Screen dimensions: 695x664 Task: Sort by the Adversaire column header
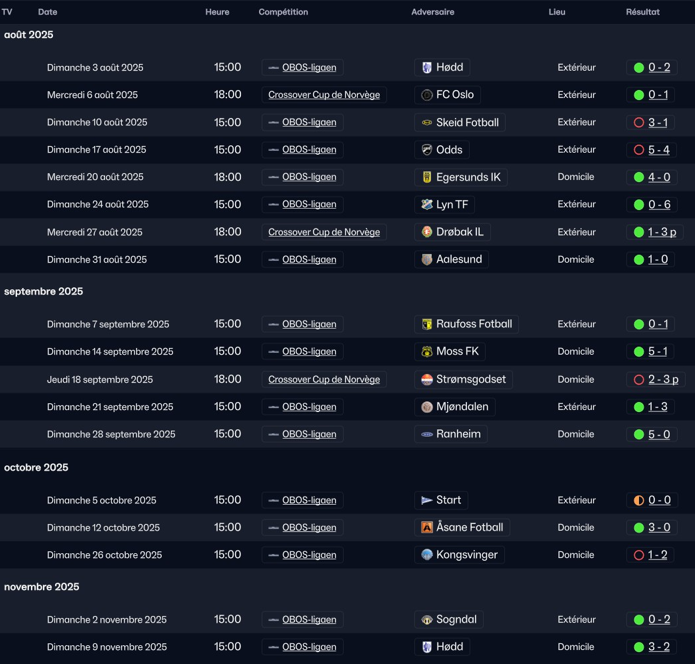pos(432,12)
